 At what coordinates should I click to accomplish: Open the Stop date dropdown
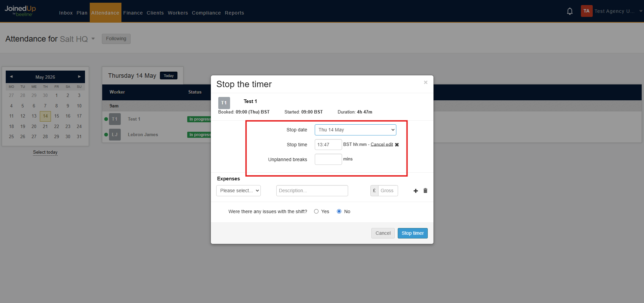(x=356, y=130)
